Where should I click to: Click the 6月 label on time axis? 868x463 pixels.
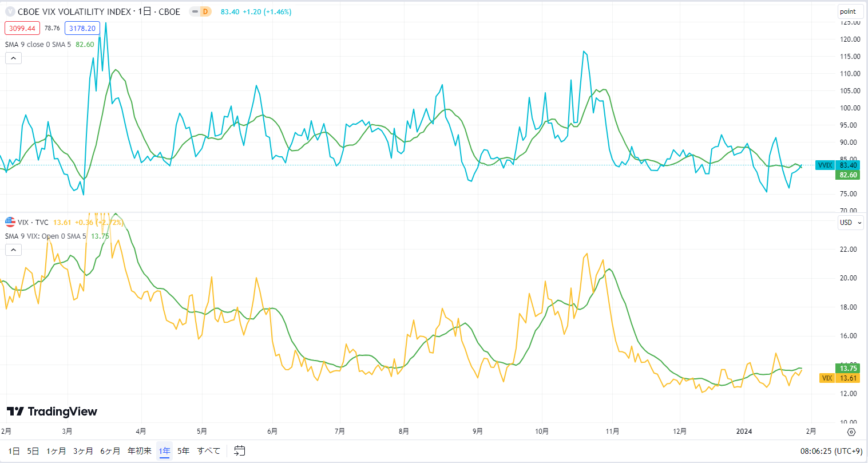point(272,432)
